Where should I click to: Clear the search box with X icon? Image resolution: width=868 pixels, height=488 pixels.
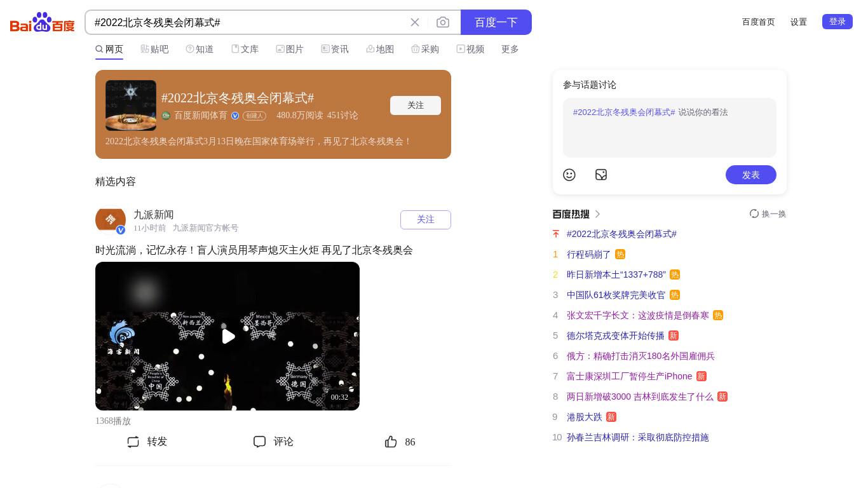(415, 22)
